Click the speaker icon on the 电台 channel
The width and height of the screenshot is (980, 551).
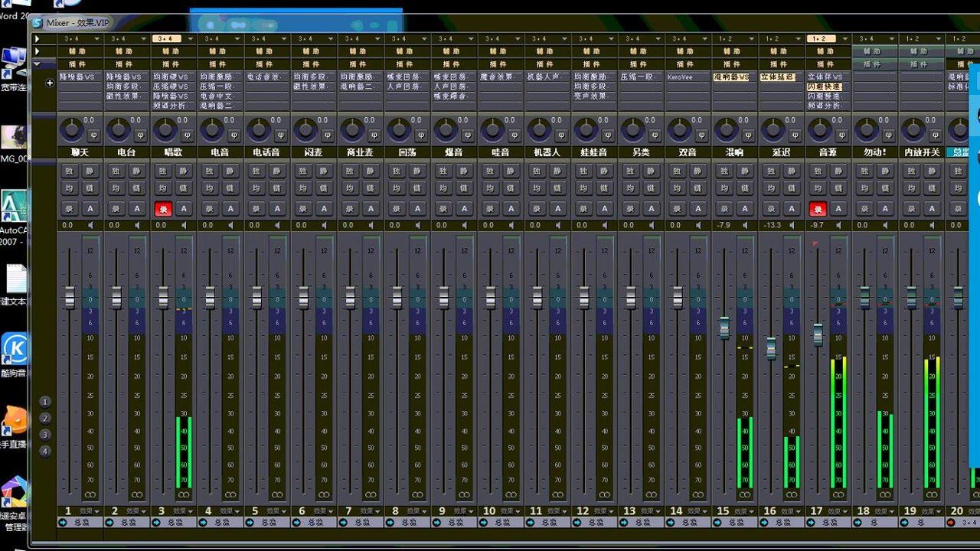139,225
